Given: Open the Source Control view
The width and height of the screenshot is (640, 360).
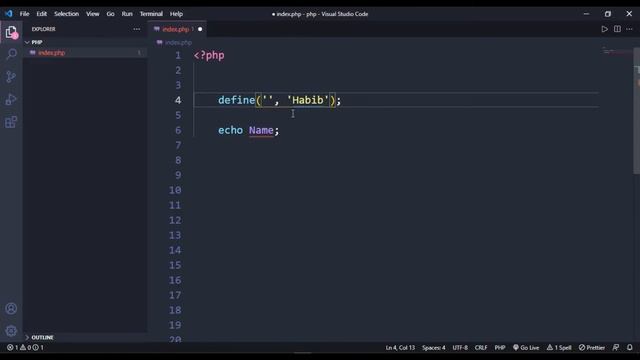Looking at the screenshot, I should [11, 77].
